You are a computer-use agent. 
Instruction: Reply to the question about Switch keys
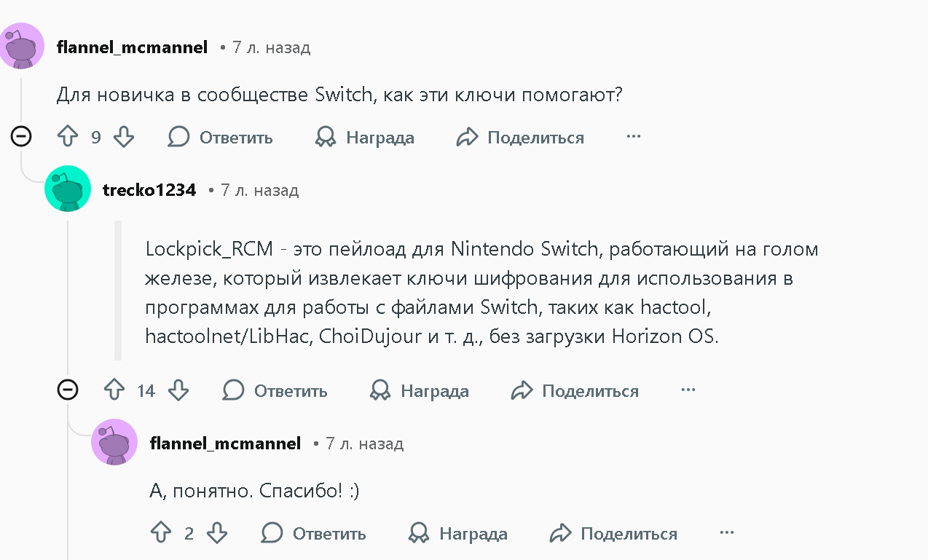pyautogui.click(x=221, y=137)
